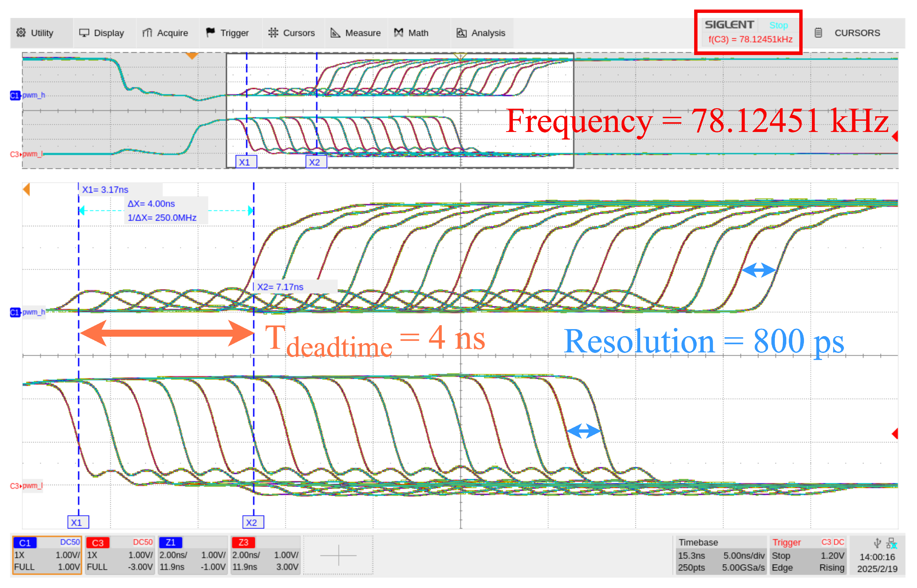
Task: Click the X1= 3.17ns cursor label
Action: click(105, 190)
